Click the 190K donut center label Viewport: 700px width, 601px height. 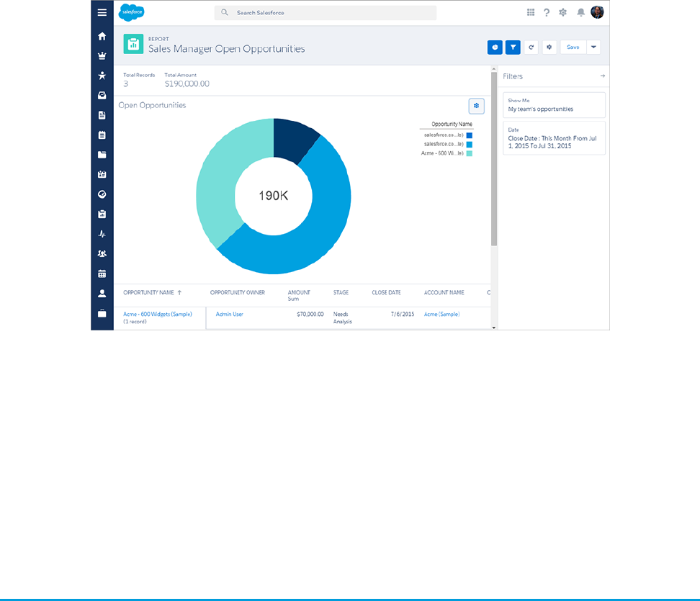(x=274, y=196)
